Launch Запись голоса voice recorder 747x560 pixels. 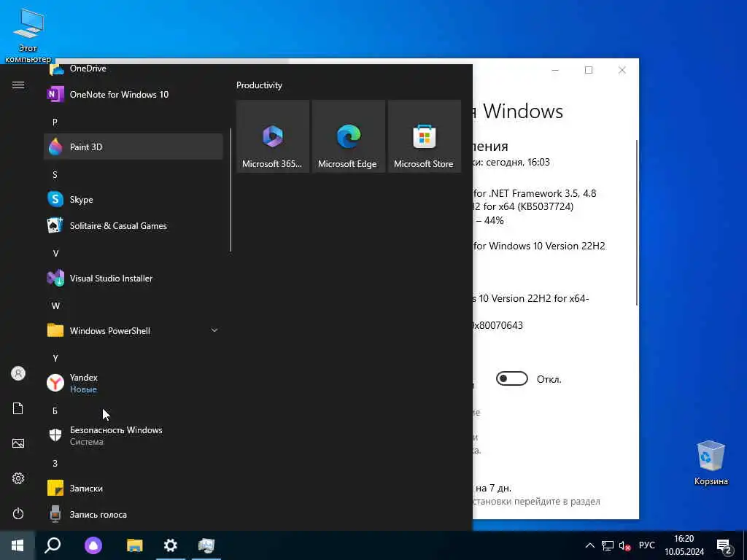click(133, 514)
